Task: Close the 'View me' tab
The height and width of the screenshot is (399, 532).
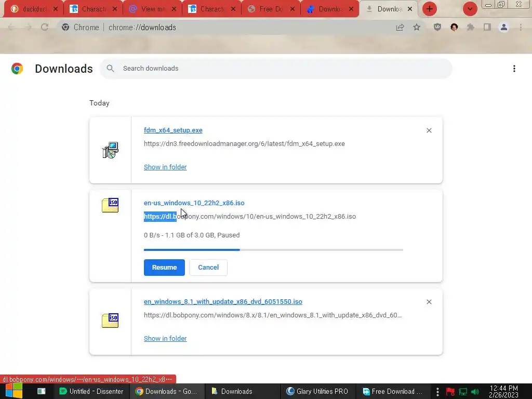Action: [x=174, y=9]
